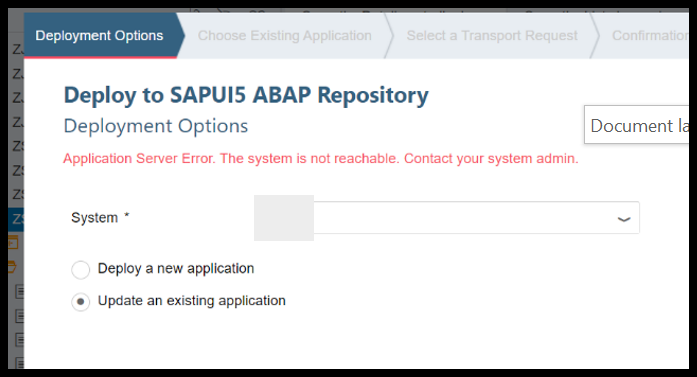
Task: Click the highlighted blue Z item in sidebar
Action: click(16, 219)
